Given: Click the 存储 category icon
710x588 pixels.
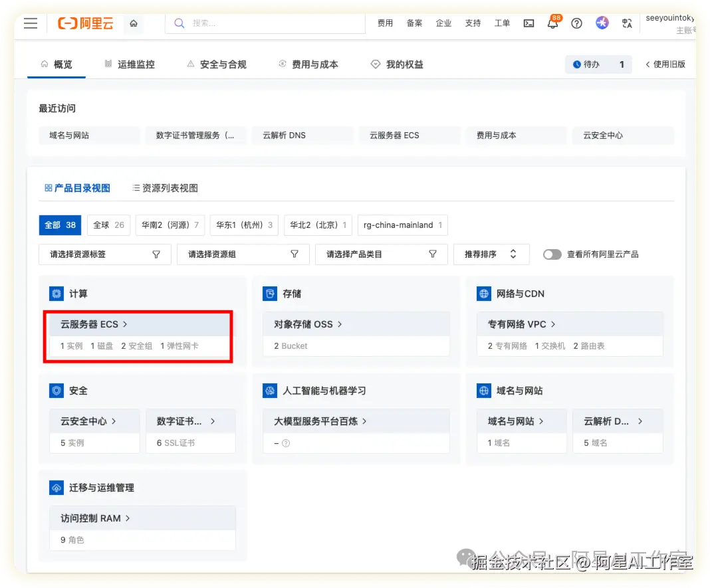Looking at the screenshot, I should coord(270,294).
